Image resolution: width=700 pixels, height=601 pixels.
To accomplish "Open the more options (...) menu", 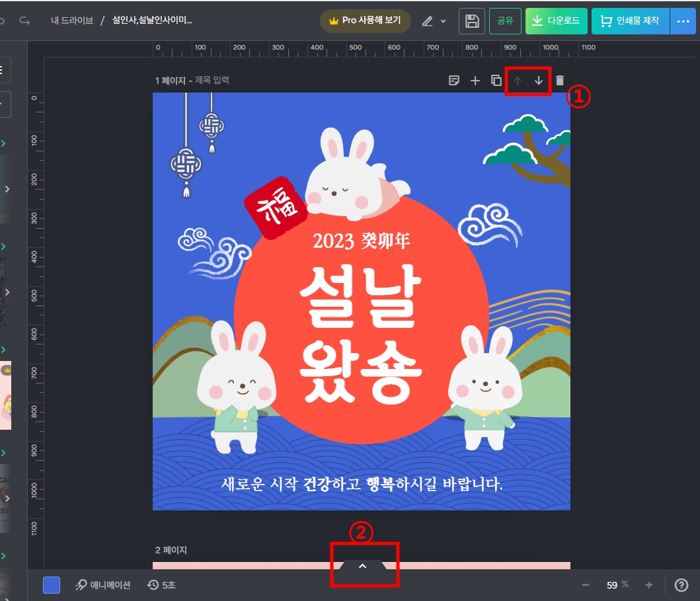I will [683, 20].
